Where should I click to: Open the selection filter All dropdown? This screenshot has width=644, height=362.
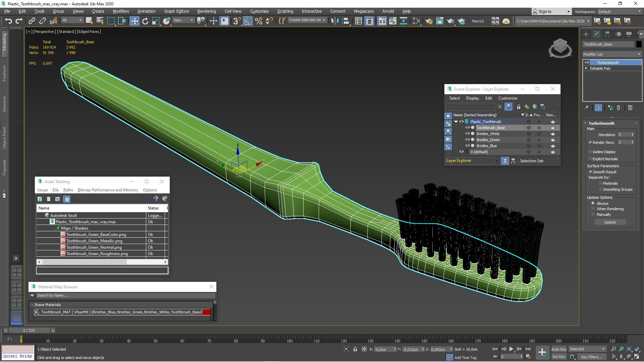tap(72, 20)
